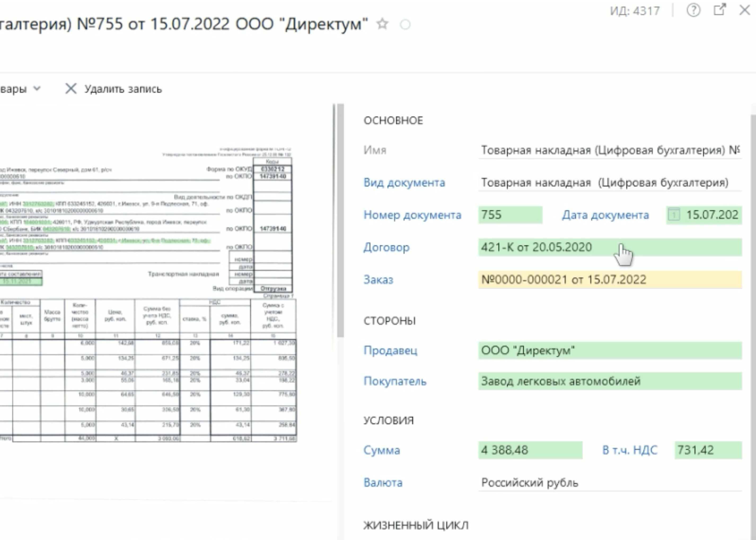Click the СТОРОНЫ section heading
The image size is (756, 540).
point(389,321)
